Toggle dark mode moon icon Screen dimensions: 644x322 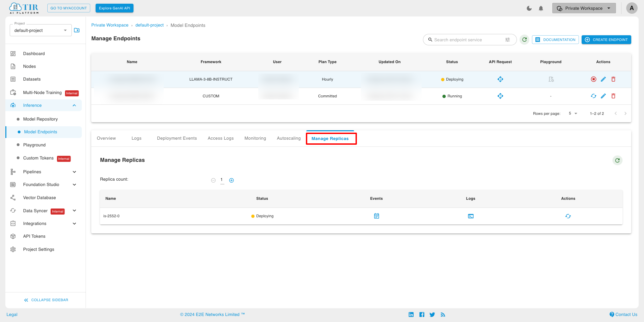pyautogui.click(x=529, y=8)
